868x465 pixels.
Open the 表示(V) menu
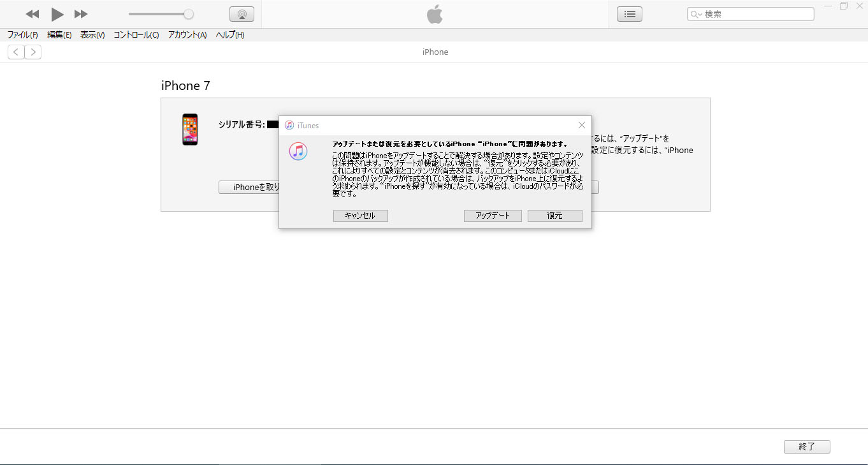pos(92,35)
